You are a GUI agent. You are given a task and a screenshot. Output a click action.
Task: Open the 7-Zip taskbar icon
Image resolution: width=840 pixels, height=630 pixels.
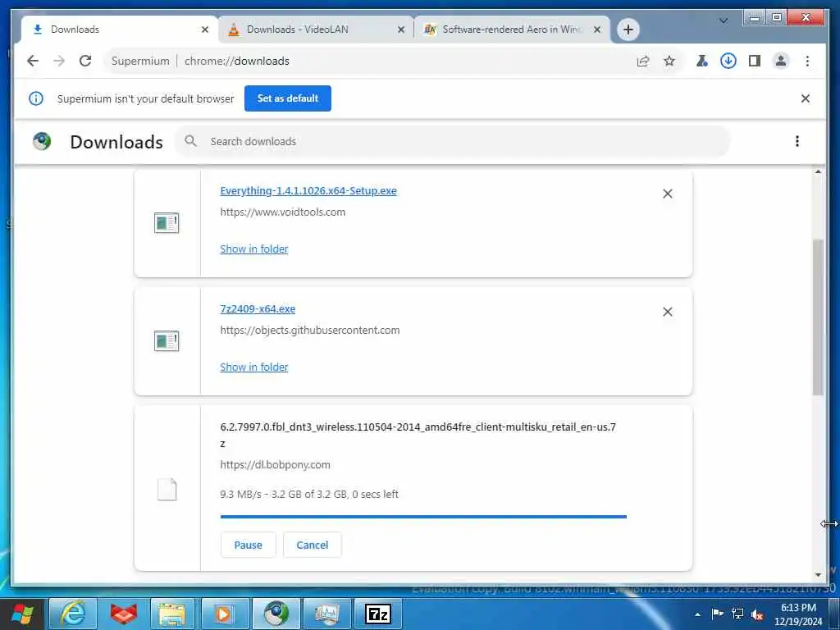[x=377, y=614]
